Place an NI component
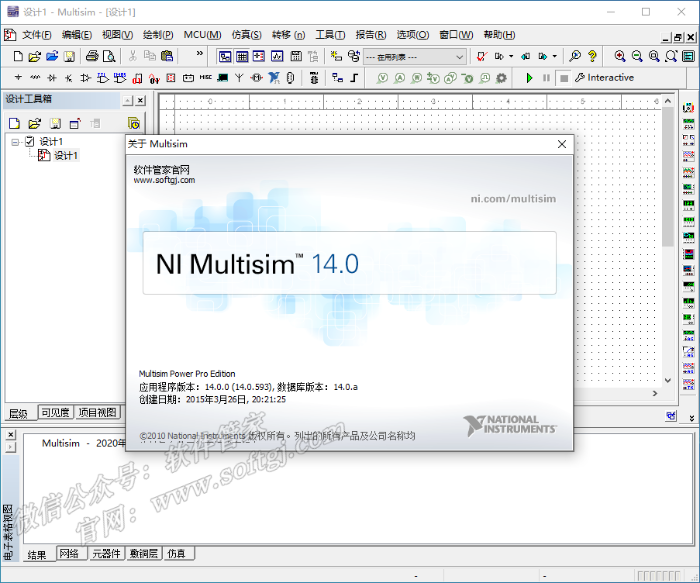700x583 pixels. pos(274,78)
